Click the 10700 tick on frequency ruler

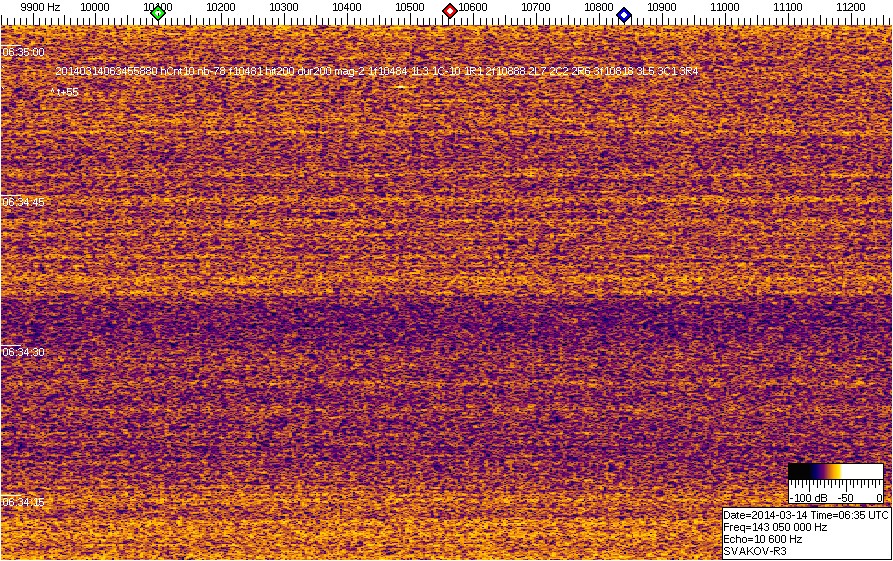click(535, 7)
